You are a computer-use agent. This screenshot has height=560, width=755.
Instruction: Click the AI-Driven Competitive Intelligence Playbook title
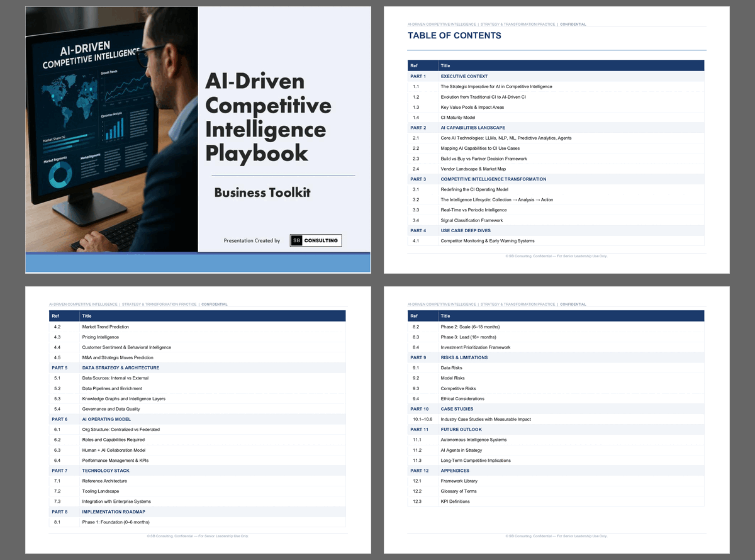pyautogui.click(x=268, y=117)
